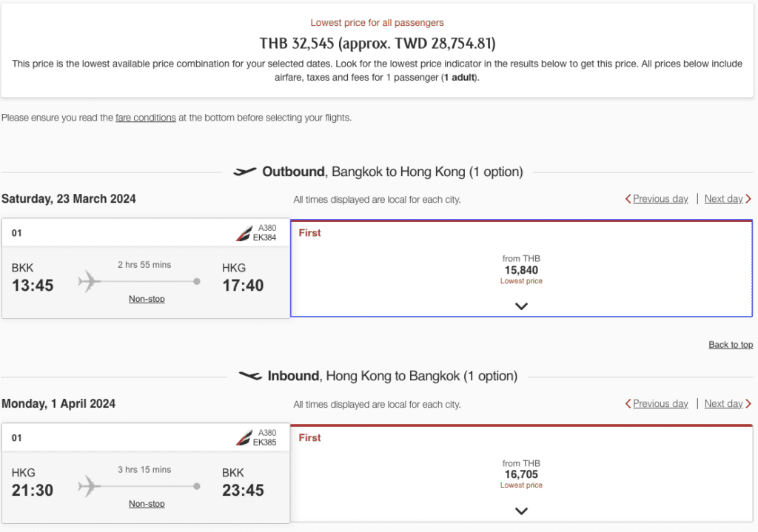The width and height of the screenshot is (758, 532).
Task: Open the fare conditions link
Action: click(146, 118)
